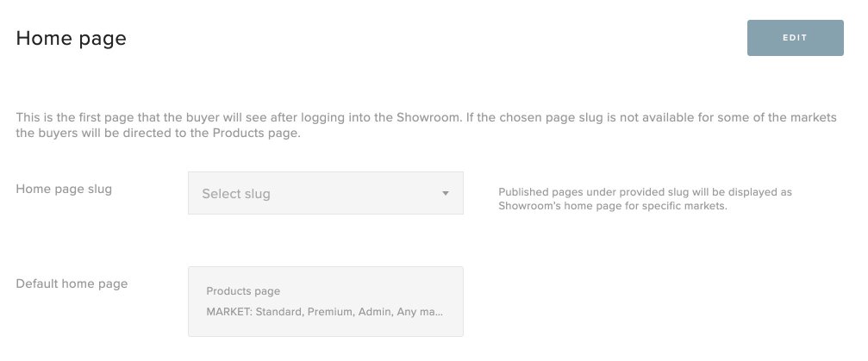Click the slug dropdown arrow caret
This screenshot has height=361, width=868.
pos(446,194)
